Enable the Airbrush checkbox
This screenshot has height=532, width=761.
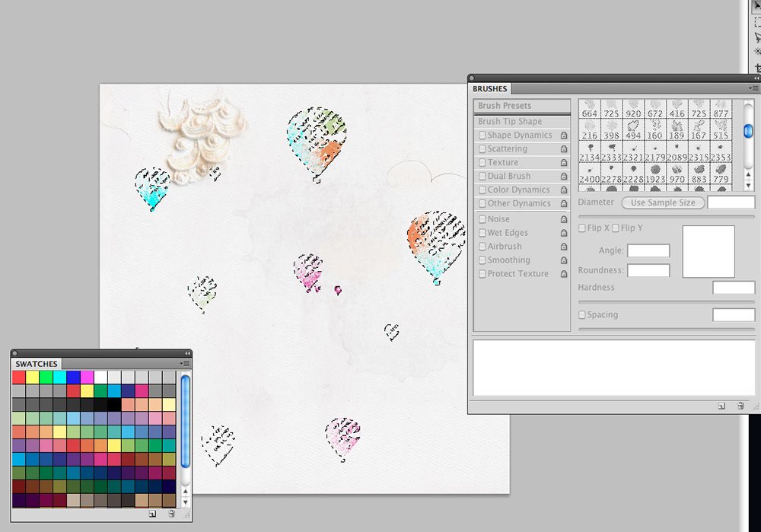coord(482,247)
